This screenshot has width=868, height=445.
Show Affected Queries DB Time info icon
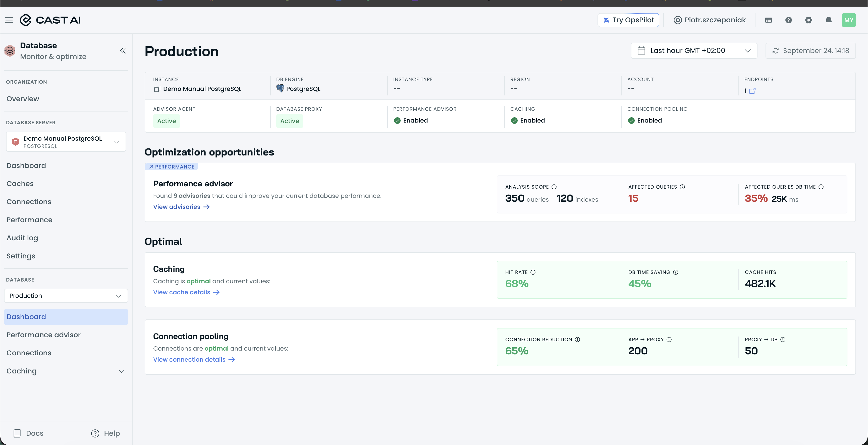click(821, 187)
